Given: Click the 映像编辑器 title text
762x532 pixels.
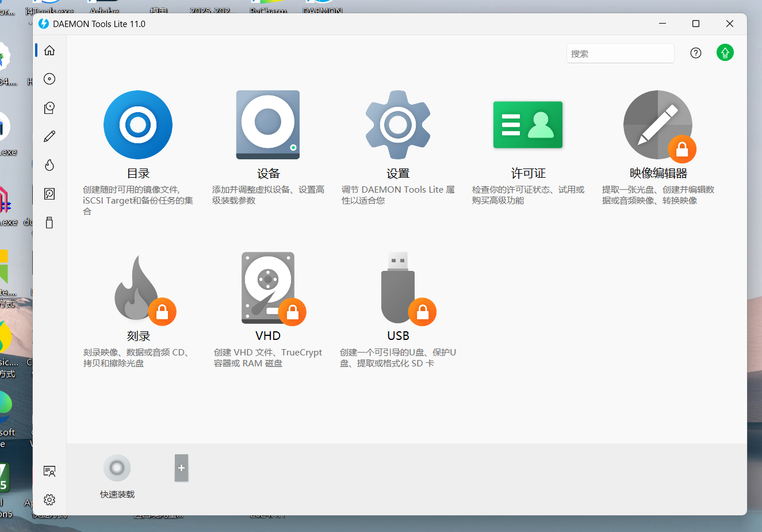Looking at the screenshot, I should point(658,173).
